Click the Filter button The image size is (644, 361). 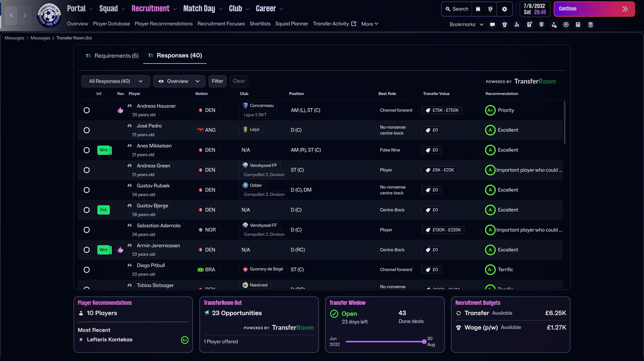pyautogui.click(x=217, y=81)
